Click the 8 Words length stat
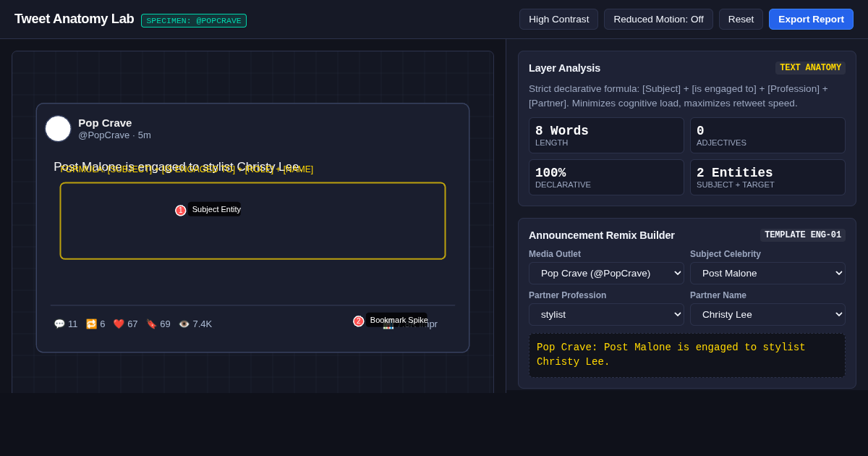The height and width of the screenshot is (456, 868). click(606, 135)
